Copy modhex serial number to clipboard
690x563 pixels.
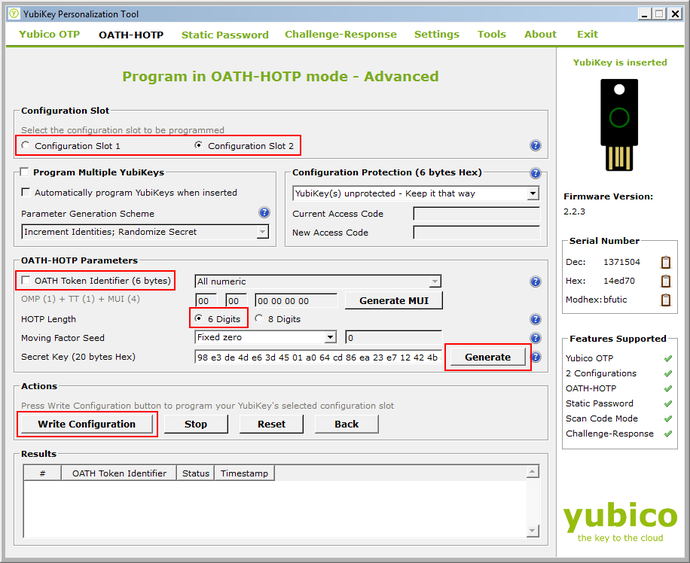pyautogui.click(x=666, y=300)
